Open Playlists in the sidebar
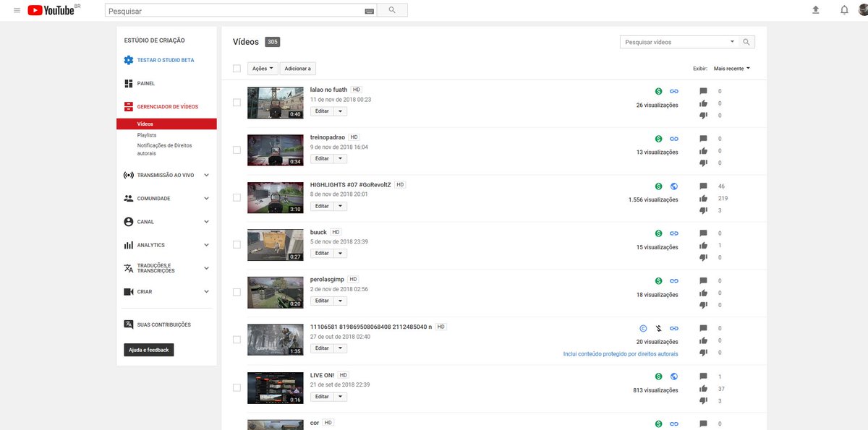Viewport: 868px width, 430px height. pos(147,135)
